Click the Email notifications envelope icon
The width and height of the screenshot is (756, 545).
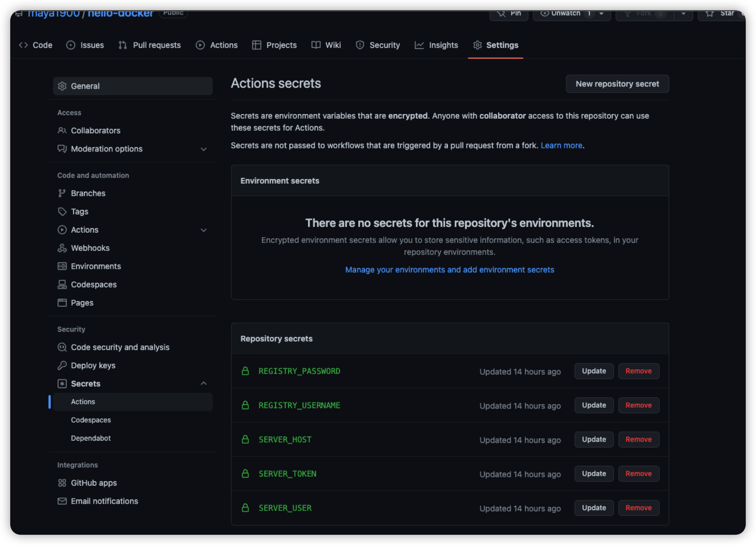pos(62,501)
